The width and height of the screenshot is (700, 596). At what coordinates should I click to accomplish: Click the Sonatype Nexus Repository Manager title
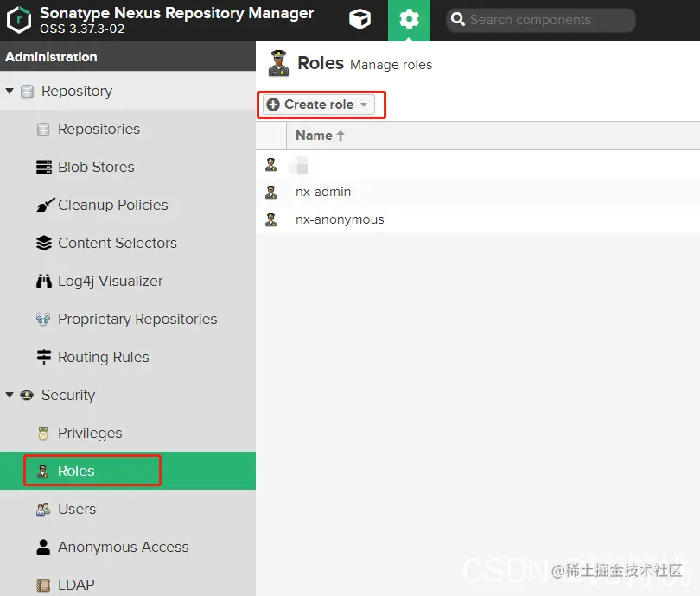(177, 13)
